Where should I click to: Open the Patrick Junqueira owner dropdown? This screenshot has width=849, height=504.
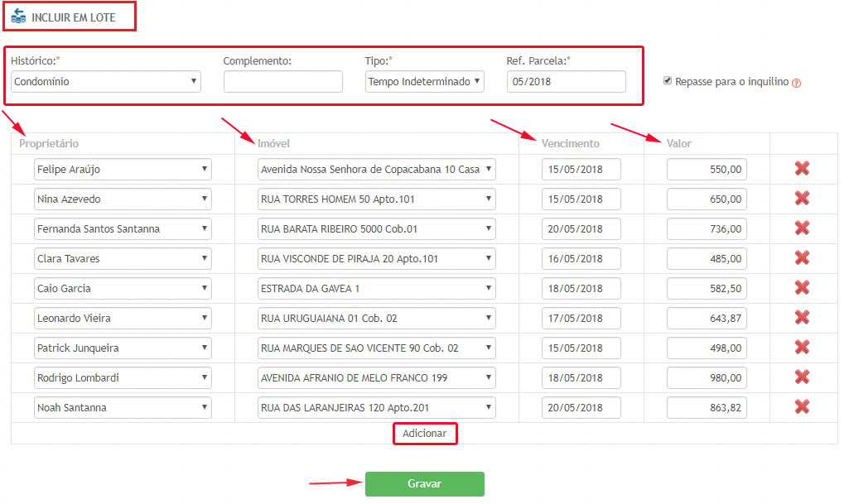tap(123, 348)
